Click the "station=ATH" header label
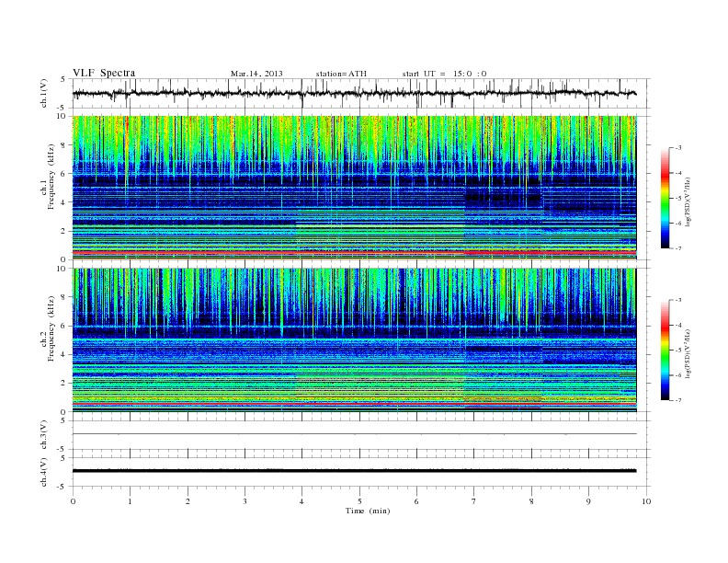 (x=341, y=74)
